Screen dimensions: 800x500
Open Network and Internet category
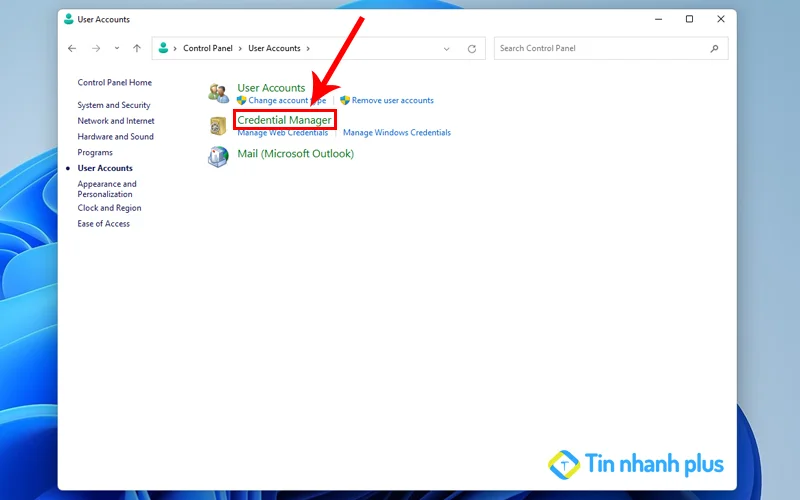point(116,121)
